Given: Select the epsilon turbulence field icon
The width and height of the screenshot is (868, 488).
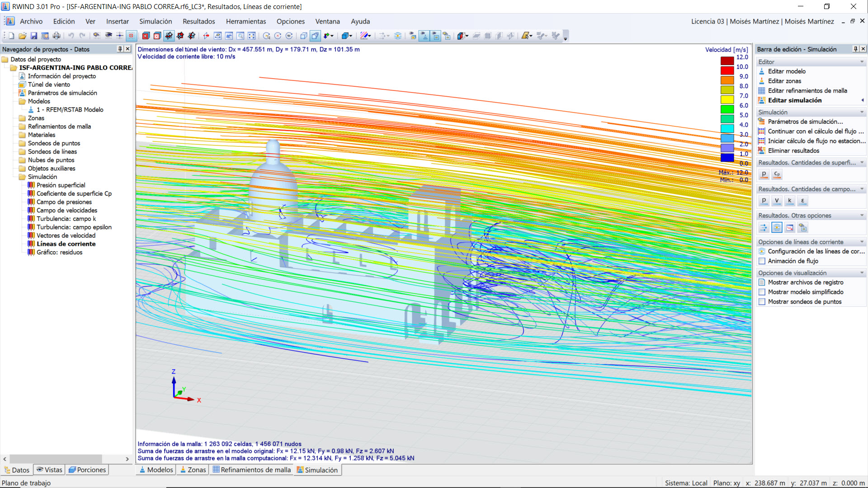Looking at the screenshot, I should click(802, 201).
